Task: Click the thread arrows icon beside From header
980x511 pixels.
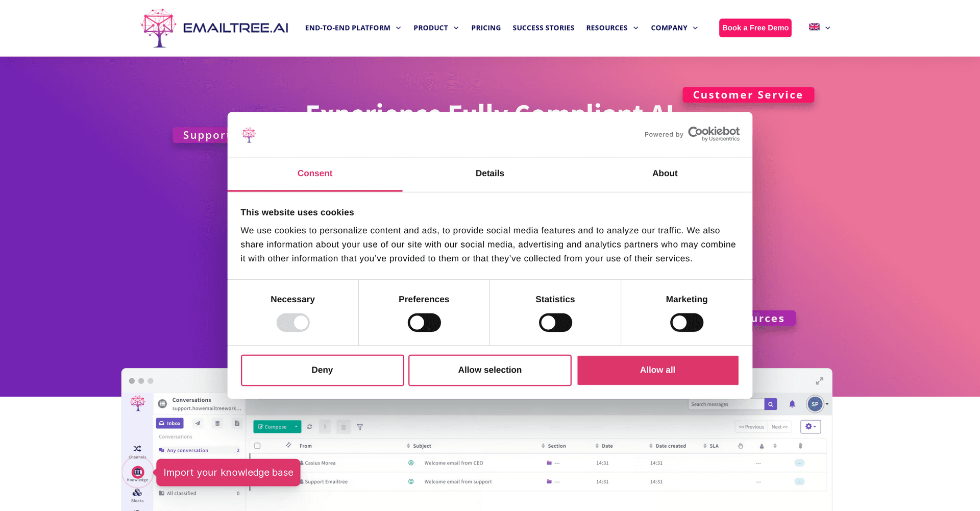Action: 288,445
